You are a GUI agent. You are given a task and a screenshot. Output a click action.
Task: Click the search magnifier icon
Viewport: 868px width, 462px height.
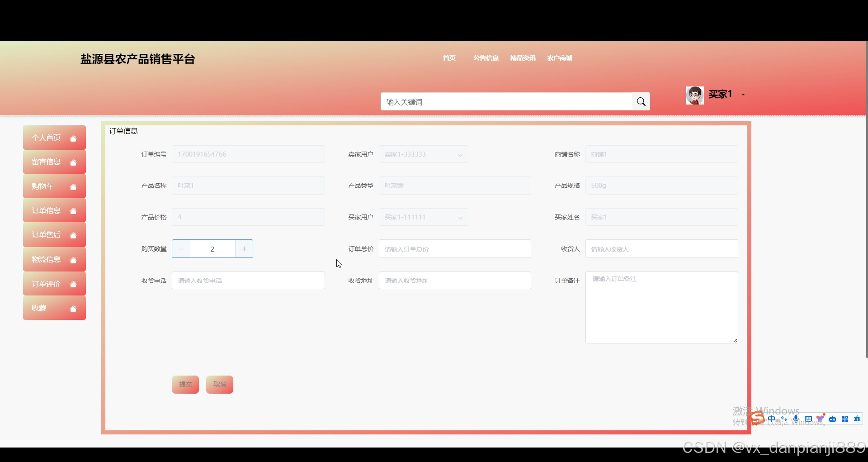(x=641, y=102)
